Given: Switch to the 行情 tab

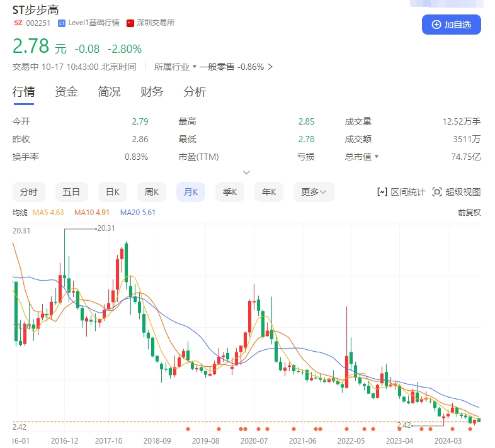Looking at the screenshot, I should pyautogui.click(x=24, y=92).
